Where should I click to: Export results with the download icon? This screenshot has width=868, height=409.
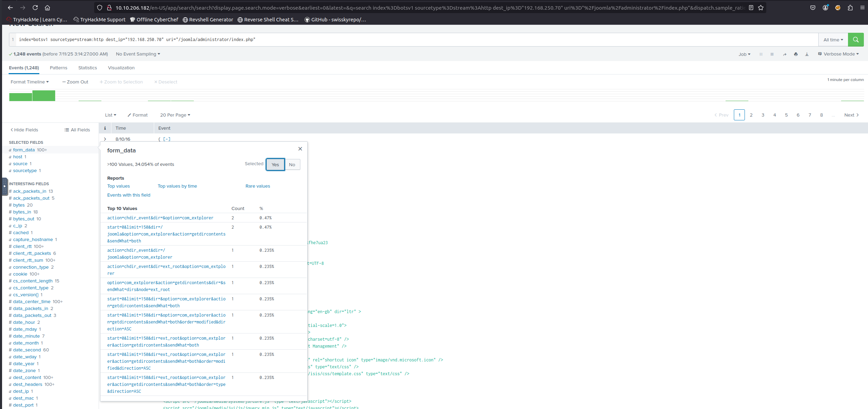point(807,54)
